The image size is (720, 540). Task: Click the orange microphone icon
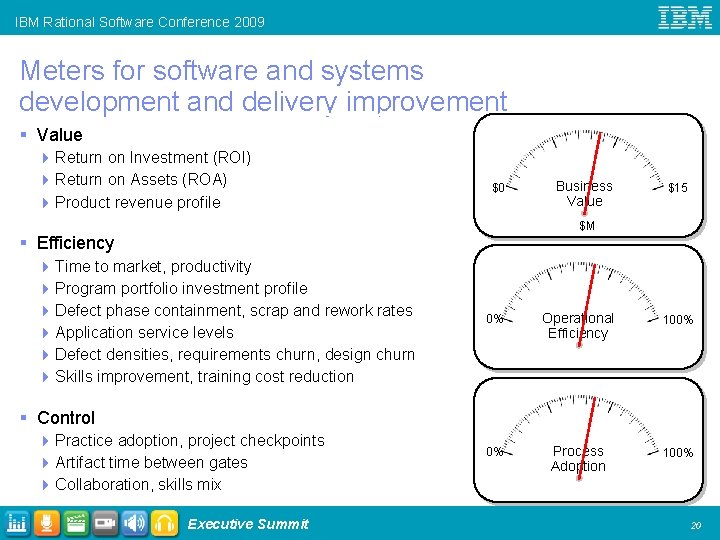coord(46,523)
